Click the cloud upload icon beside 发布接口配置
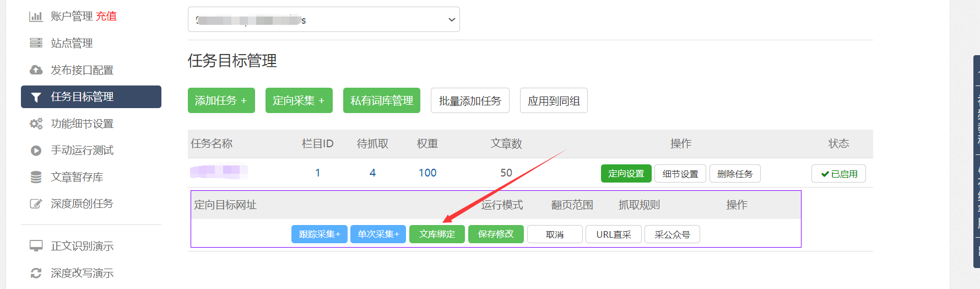 point(36,70)
